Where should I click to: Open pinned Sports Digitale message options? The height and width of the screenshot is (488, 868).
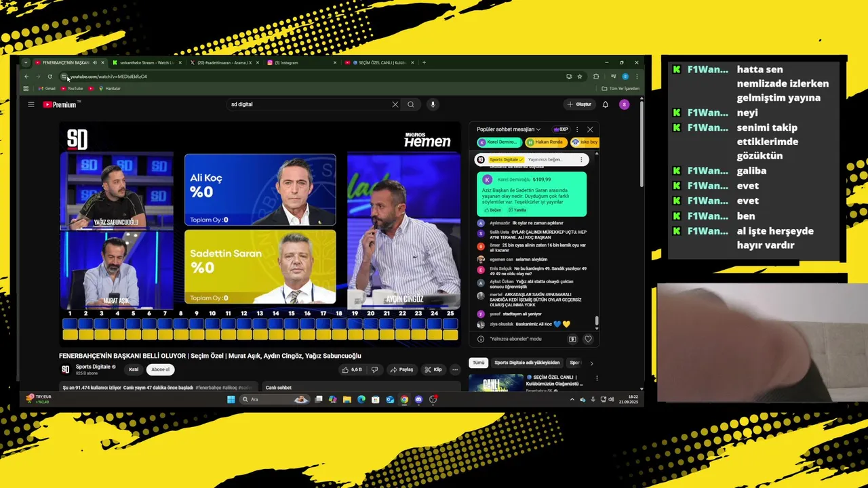click(x=581, y=159)
